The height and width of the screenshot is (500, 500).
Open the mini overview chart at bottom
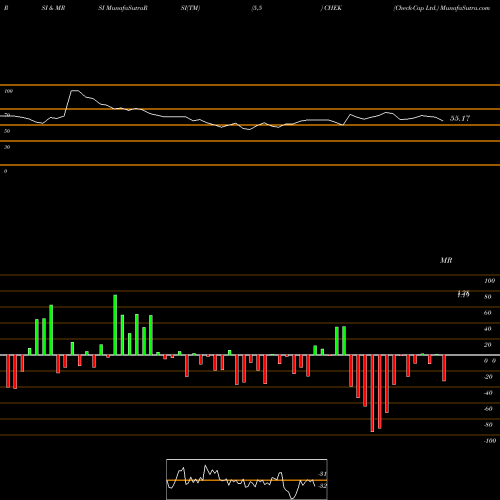click(x=247, y=479)
